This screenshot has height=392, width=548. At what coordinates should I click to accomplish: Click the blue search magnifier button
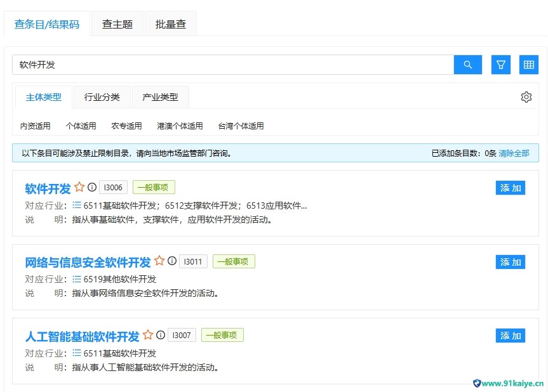pyautogui.click(x=467, y=65)
